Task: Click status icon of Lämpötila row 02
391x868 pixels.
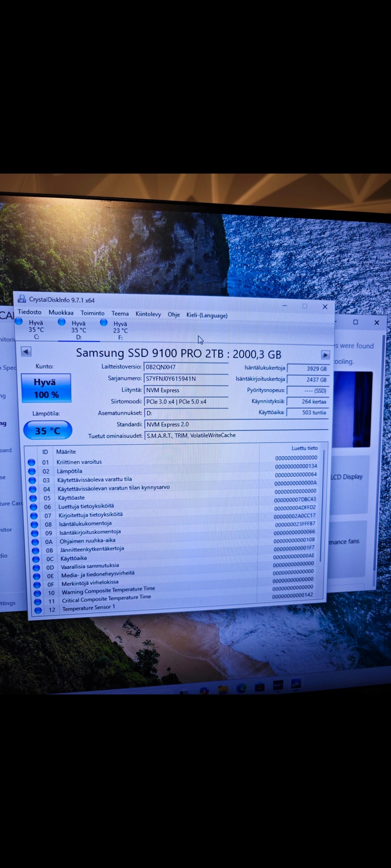Action: tap(32, 471)
